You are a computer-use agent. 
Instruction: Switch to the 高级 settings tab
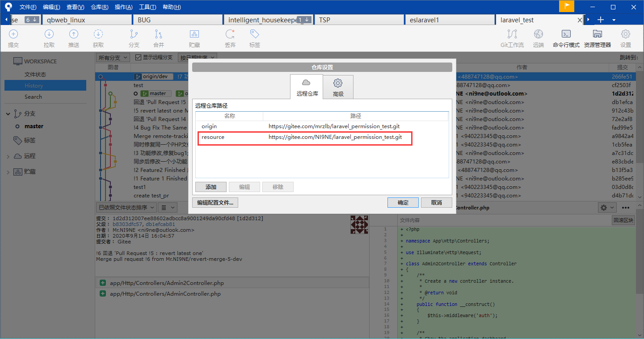[338, 87]
